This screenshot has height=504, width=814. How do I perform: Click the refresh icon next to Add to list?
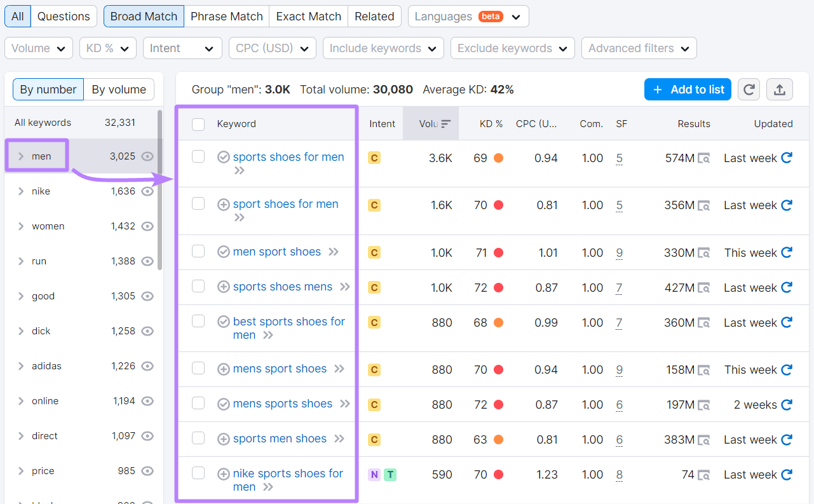(x=749, y=89)
